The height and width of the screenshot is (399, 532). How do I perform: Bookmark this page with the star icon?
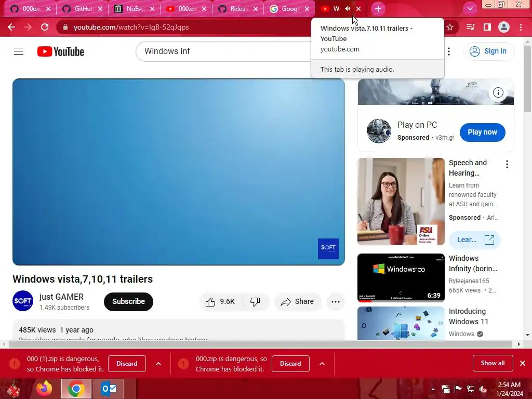coord(450,27)
